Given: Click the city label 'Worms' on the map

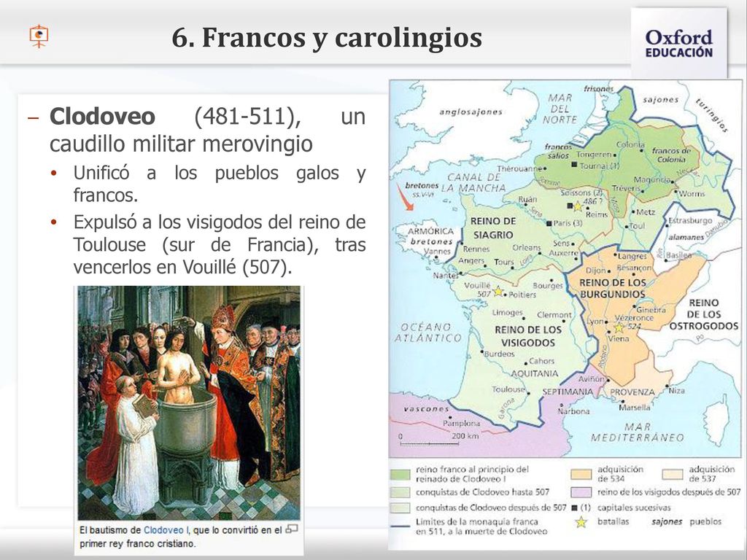Looking at the screenshot, I should [692, 193].
